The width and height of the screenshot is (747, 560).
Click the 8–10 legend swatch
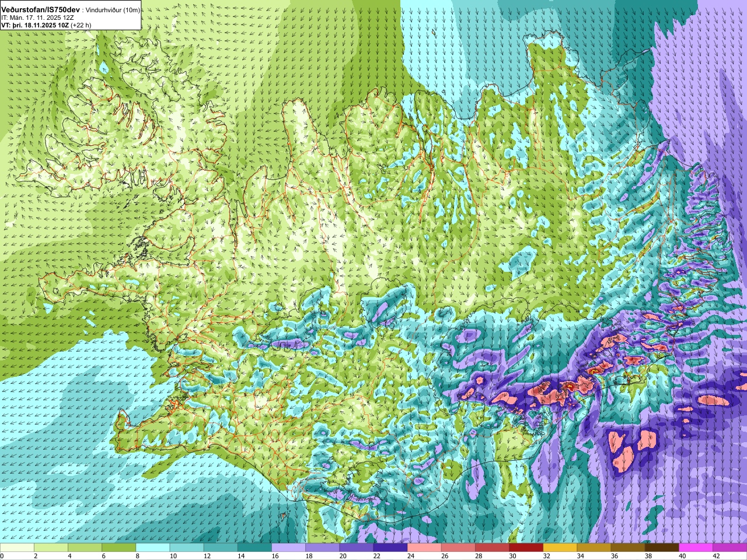pyautogui.click(x=152, y=548)
